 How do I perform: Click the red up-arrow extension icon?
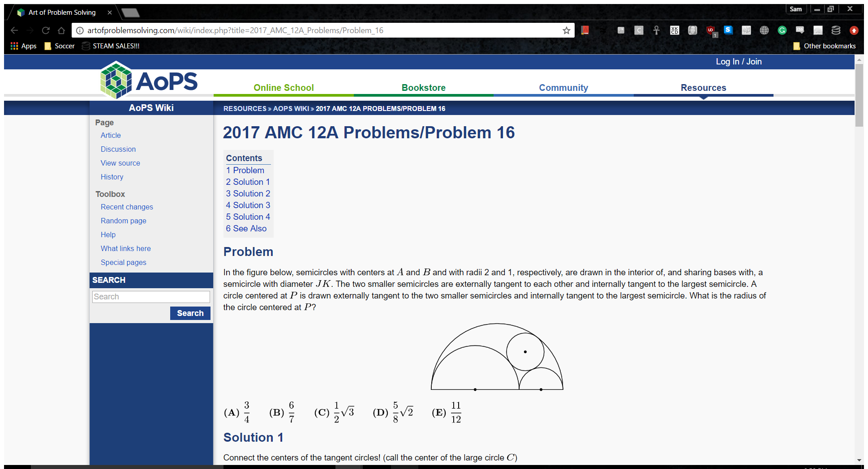(854, 30)
